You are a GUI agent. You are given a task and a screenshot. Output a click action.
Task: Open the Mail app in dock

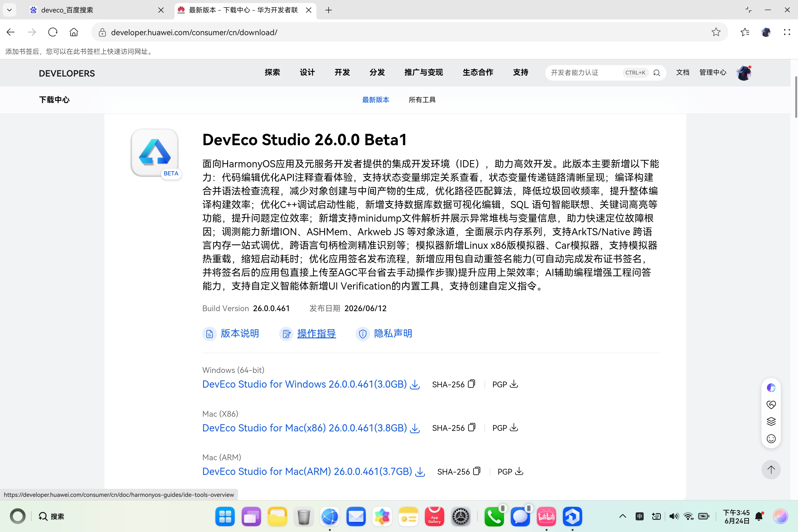(x=356, y=516)
